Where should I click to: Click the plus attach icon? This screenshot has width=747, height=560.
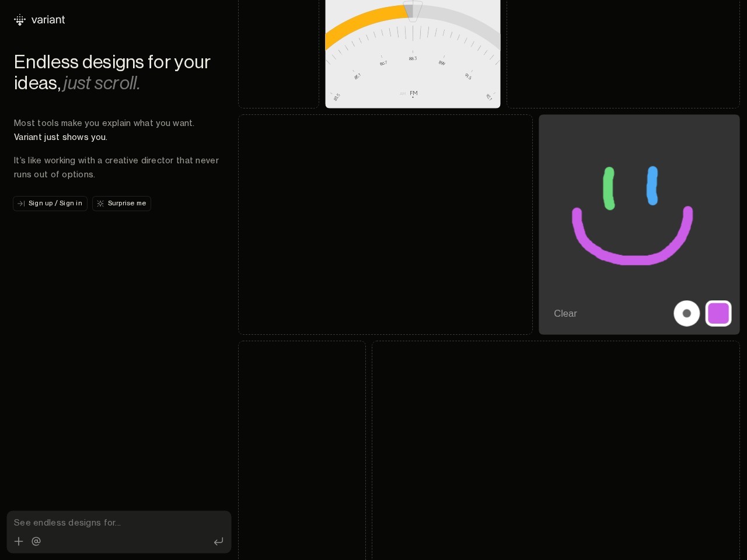19,541
